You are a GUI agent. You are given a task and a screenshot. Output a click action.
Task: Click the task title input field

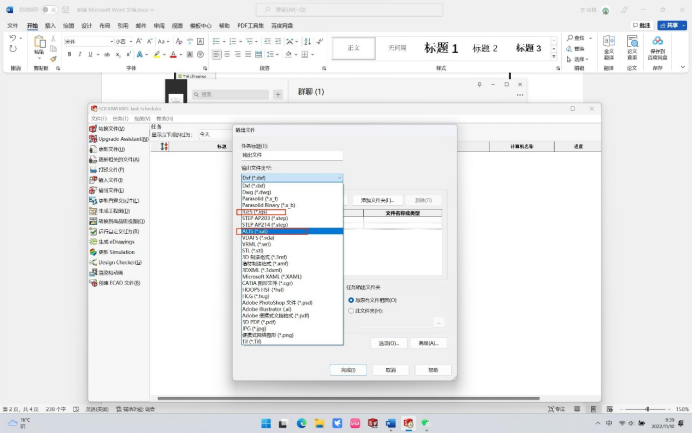[x=292, y=155]
